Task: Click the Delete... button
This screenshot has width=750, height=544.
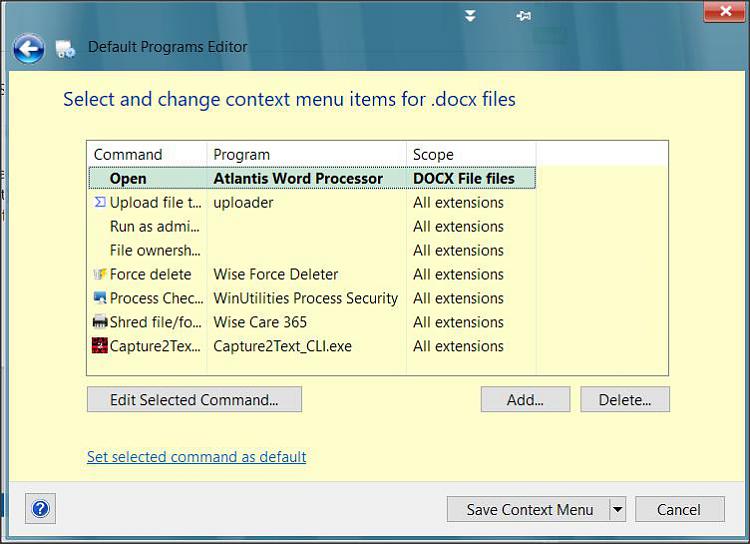Action: [x=625, y=400]
